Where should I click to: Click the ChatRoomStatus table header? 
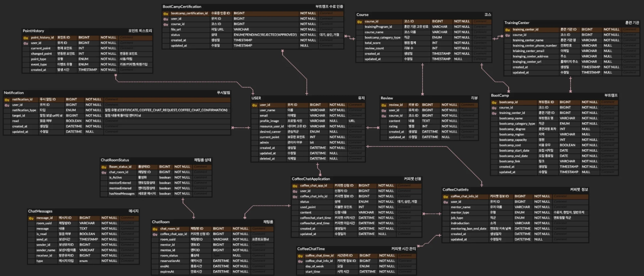pos(115,160)
